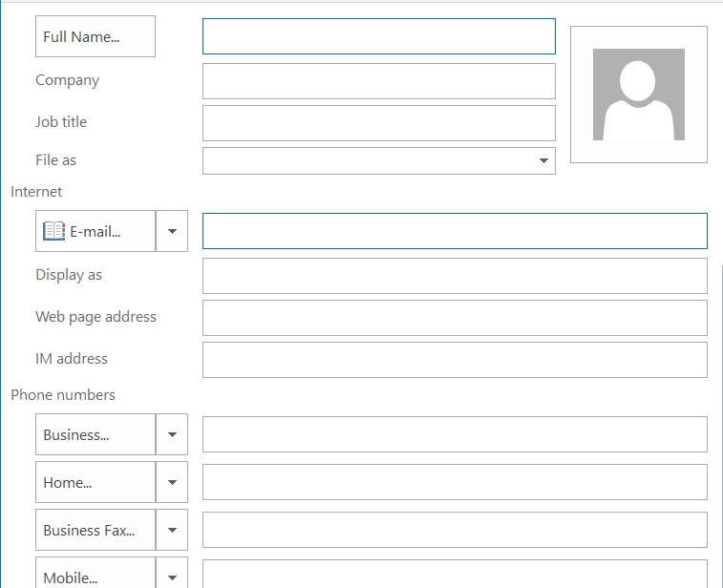
Task: Focus the Web page address field
Action: point(455,318)
